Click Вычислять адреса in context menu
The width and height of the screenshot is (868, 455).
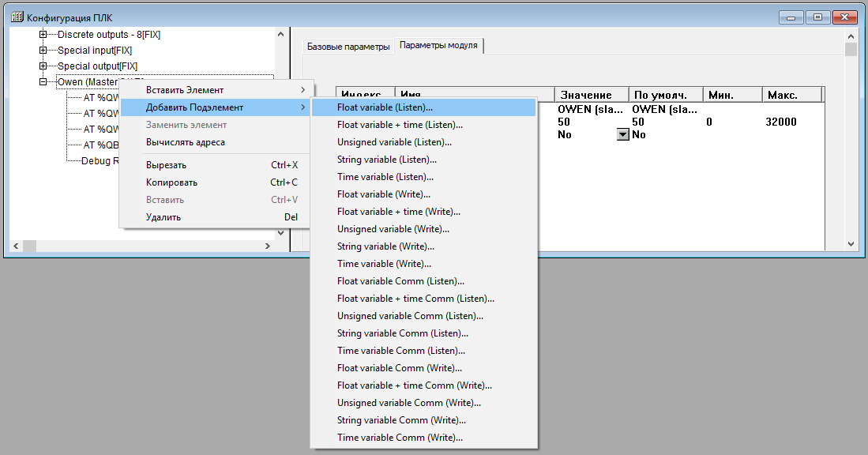(x=186, y=142)
